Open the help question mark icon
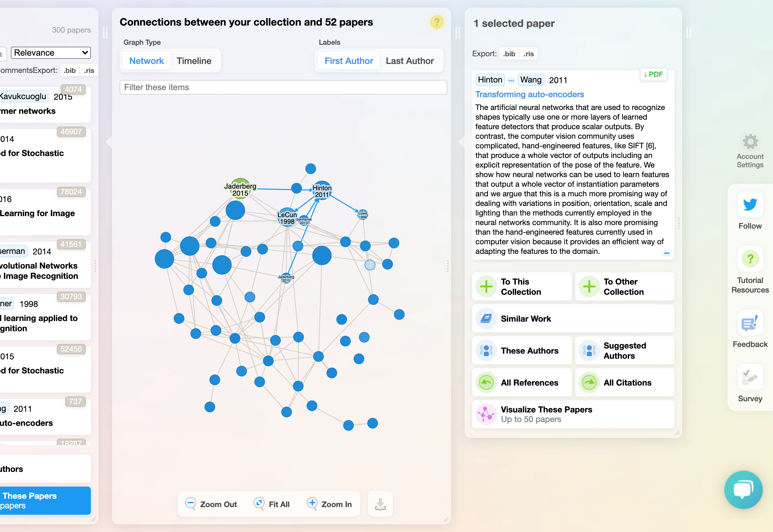Screen dimensions: 773x532 click(437, 22)
